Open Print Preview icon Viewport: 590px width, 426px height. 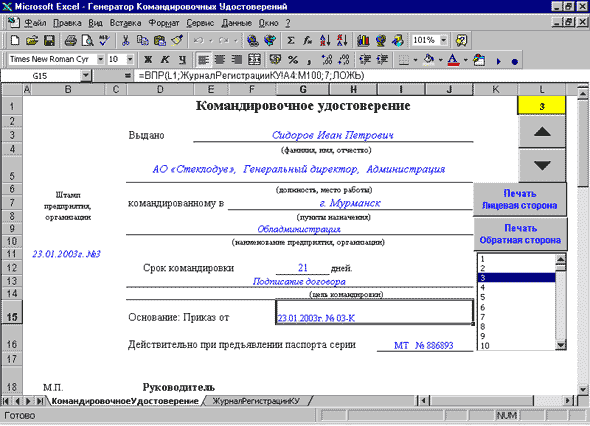pos(87,40)
